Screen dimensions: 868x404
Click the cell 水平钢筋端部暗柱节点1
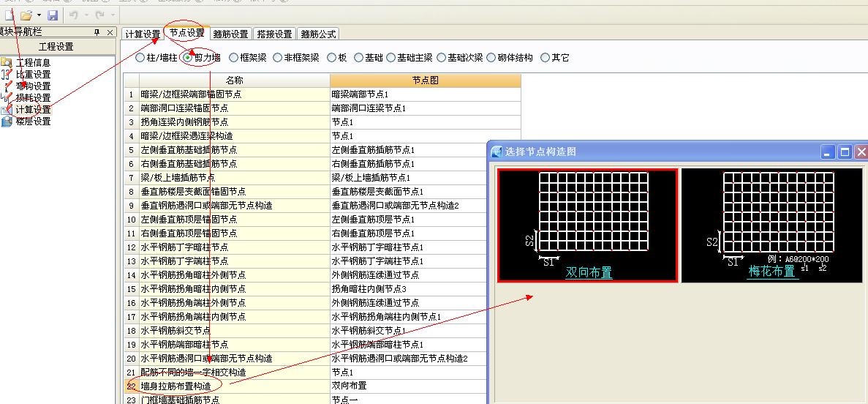pos(409,345)
